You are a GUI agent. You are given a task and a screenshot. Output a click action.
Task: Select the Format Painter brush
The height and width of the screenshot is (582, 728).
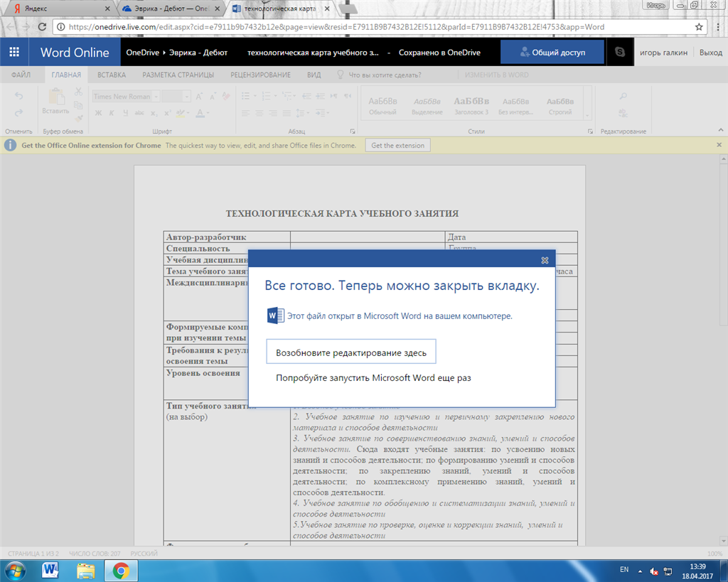[x=78, y=119]
